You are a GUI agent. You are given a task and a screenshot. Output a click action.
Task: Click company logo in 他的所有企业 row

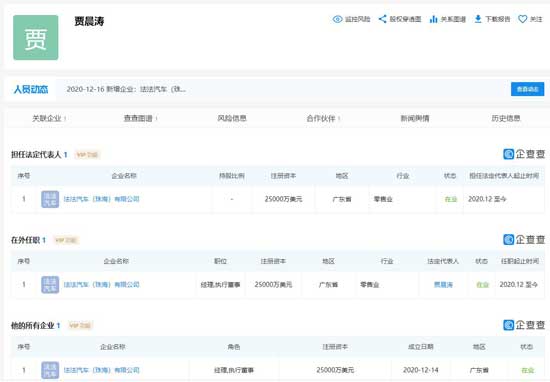point(50,370)
